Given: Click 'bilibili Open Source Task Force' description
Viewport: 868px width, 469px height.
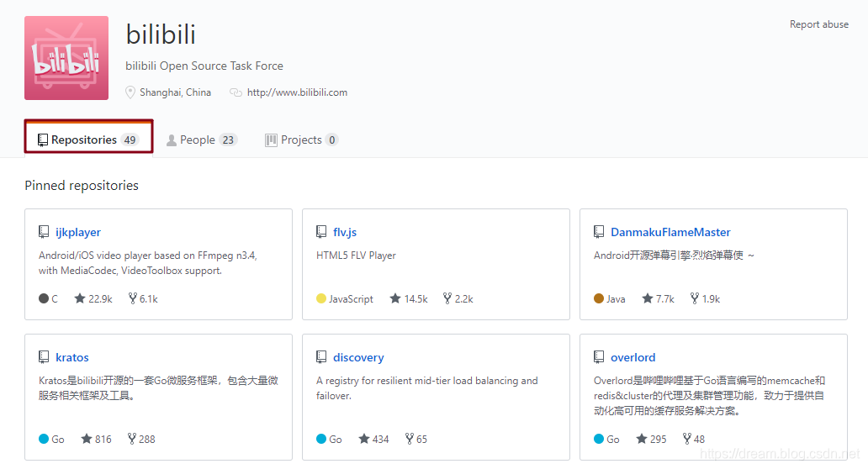Looking at the screenshot, I should pos(204,66).
